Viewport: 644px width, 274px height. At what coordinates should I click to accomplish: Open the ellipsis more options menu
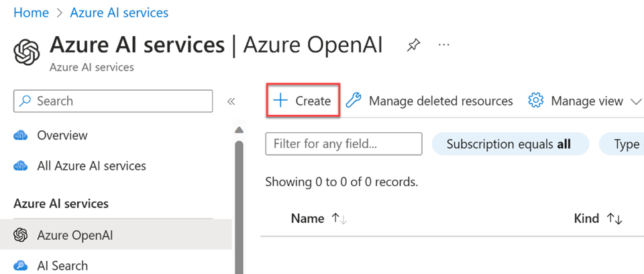click(x=444, y=44)
